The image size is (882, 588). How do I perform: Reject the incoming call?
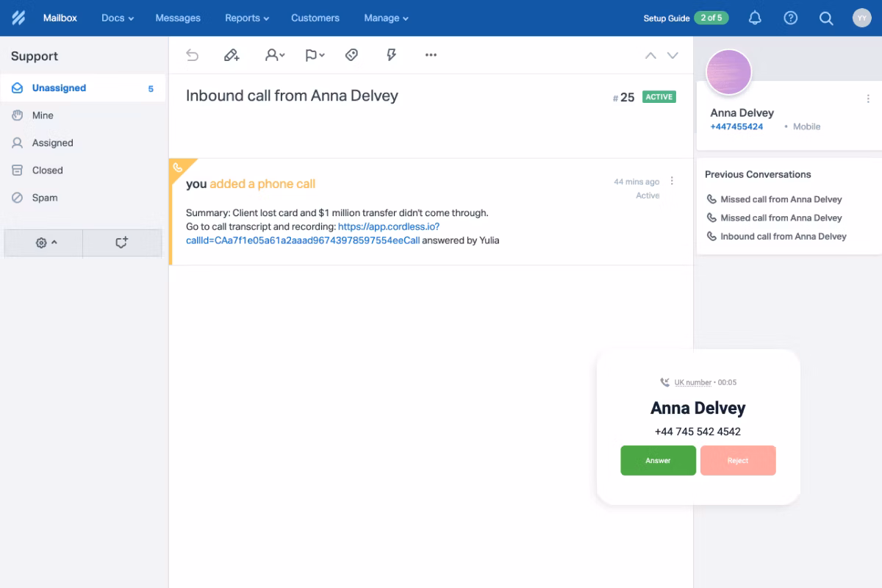tap(738, 461)
